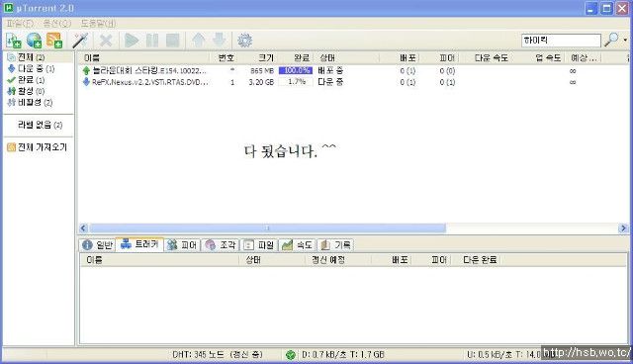Screen dimensions: 633x364
Task: Click the scroll left arrow
Action: pos(83,228)
